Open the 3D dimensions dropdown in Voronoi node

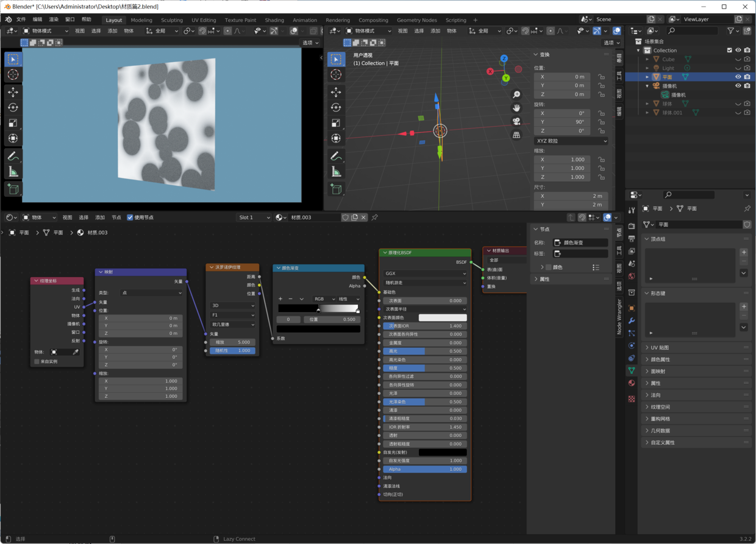click(x=233, y=306)
